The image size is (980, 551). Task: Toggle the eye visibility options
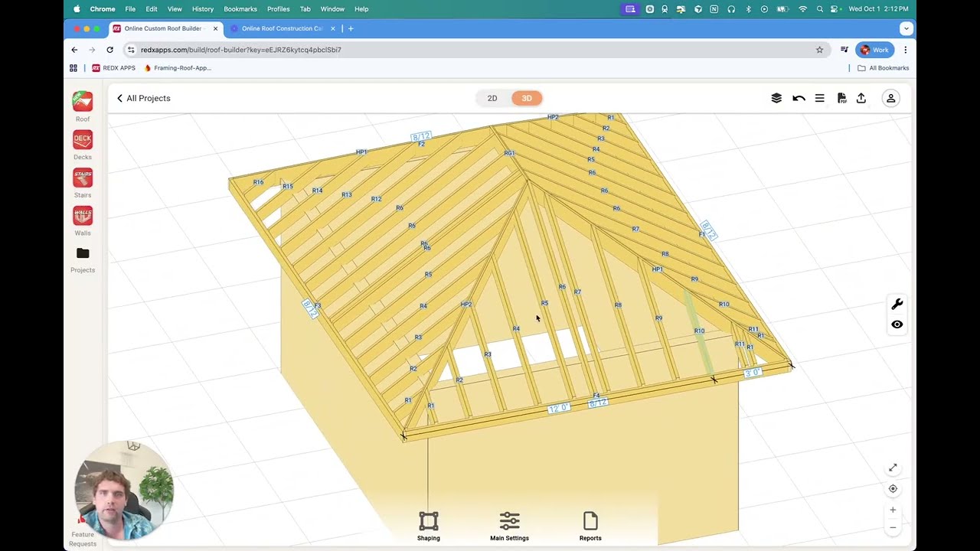[897, 324]
